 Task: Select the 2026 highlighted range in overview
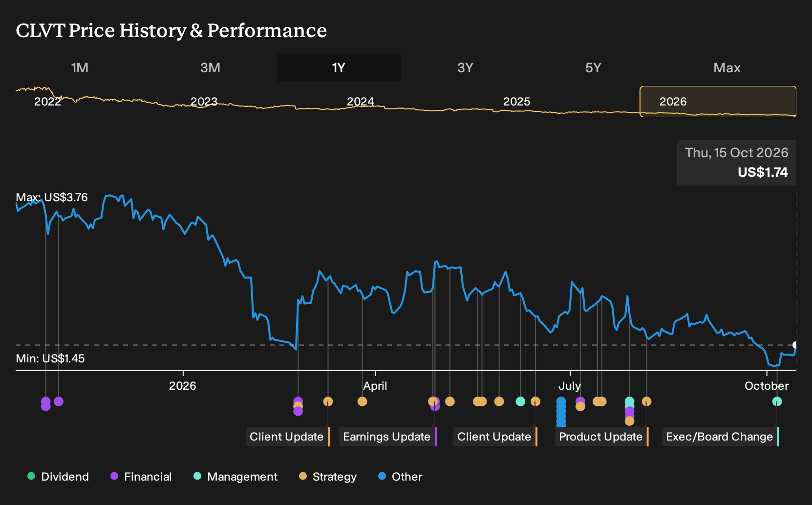click(718, 102)
